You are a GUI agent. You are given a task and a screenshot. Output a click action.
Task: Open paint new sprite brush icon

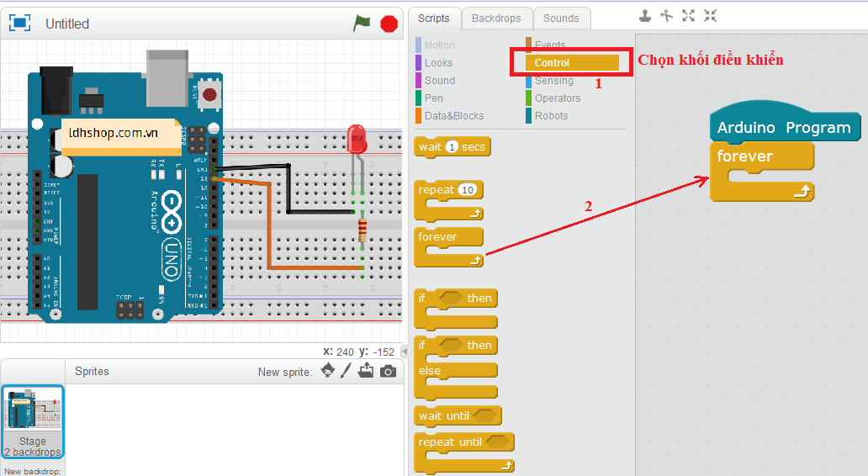point(346,372)
